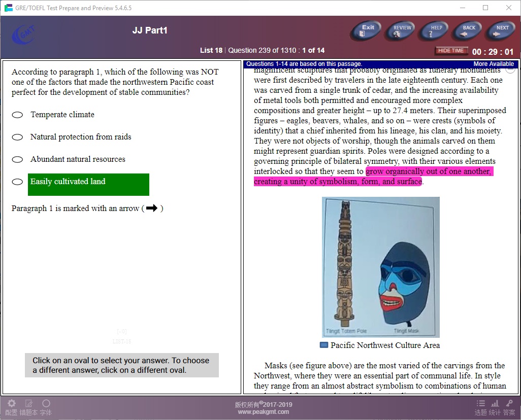Click the app icon in title bar
This screenshot has height=420, width=521.
(8, 8)
